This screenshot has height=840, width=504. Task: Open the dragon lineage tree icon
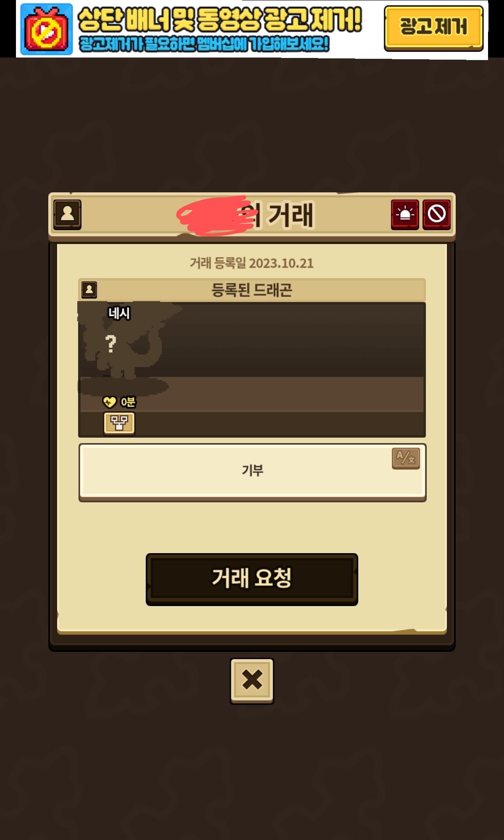pos(119,423)
